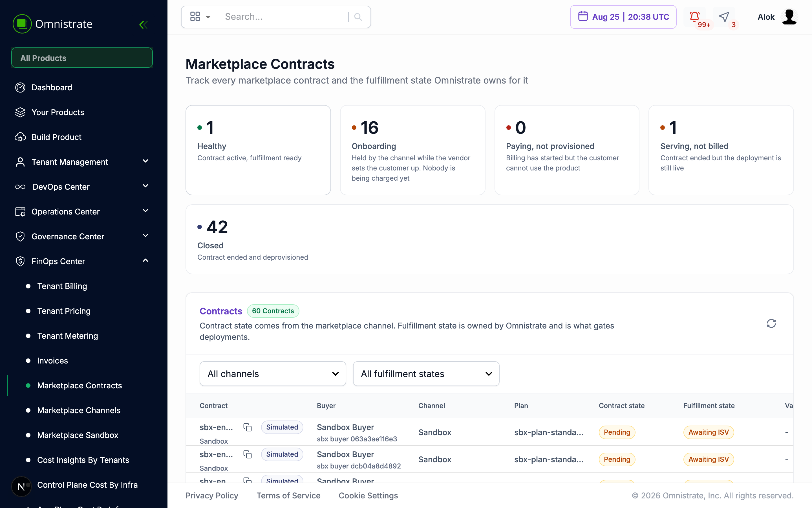Collapse FinOps Center chevron
The width and height of the screenshot is (812, 508).
[145, 261]
